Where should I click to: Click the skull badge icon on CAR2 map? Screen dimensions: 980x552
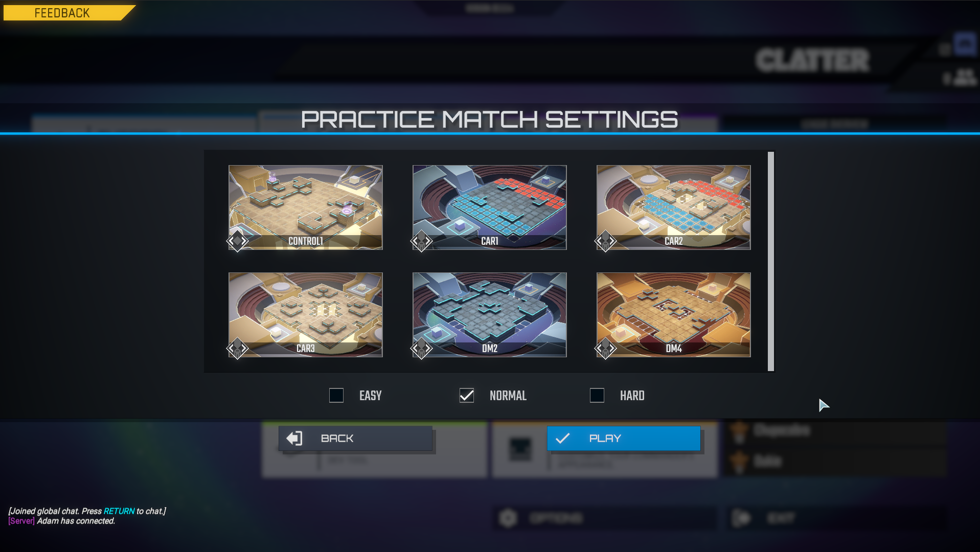tap(605, 241)
